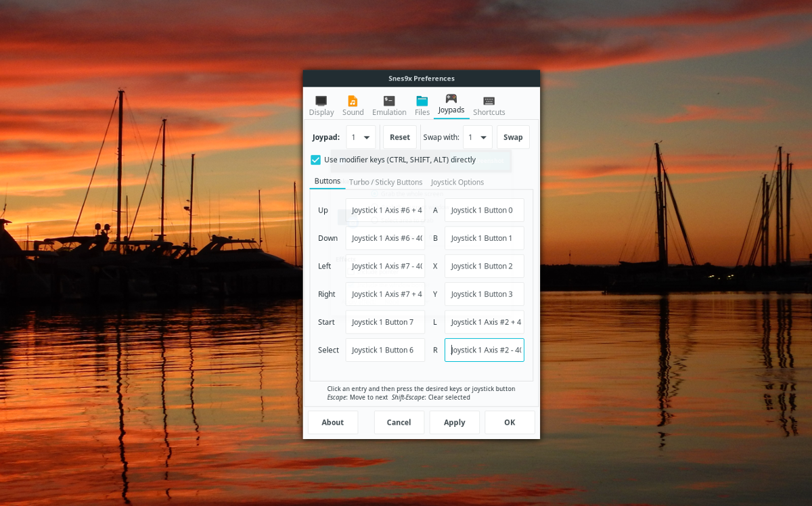This screenshot has width=812, height=506.
Task: Click the X button binding field
Action: [484, 266]
